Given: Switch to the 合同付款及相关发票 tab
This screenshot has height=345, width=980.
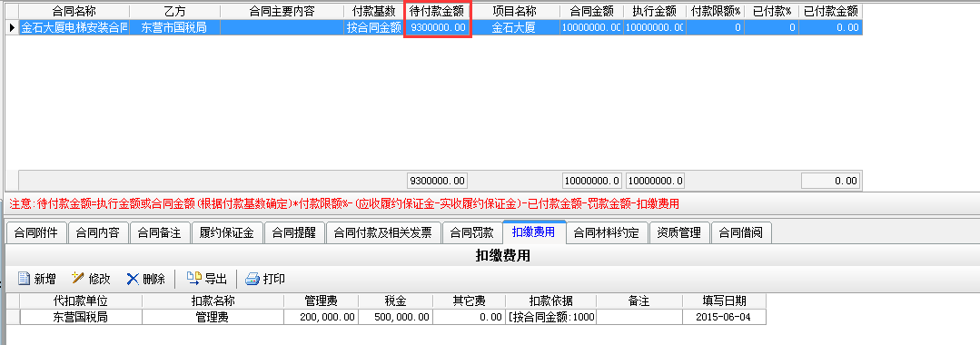Looking at the screenshot, I should (383, 233).
